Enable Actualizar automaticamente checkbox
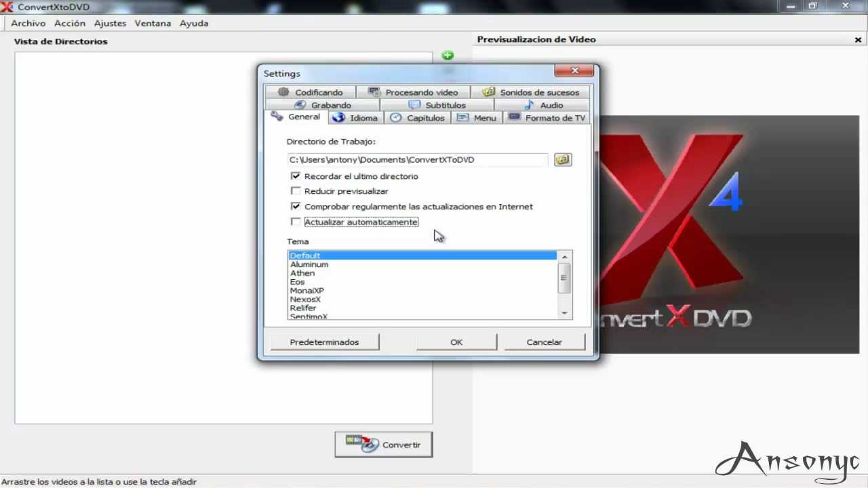Screen dimensions: 868x488 click(296, 222)
